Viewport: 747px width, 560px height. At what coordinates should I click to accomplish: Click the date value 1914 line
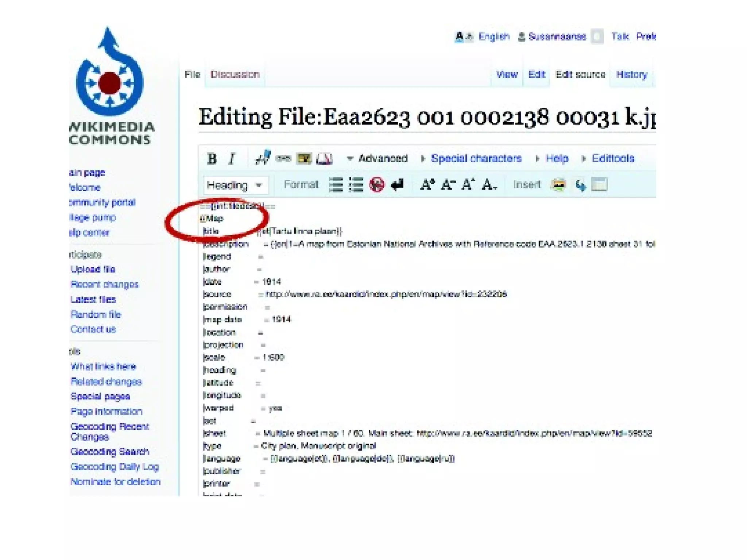tap(271, 282)
